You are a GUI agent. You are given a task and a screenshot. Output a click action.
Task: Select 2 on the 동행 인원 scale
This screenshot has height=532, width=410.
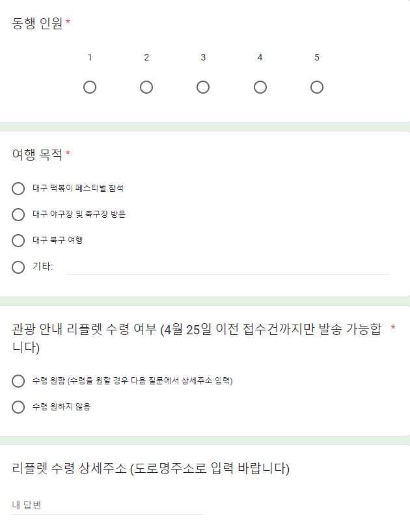point(147,86)
